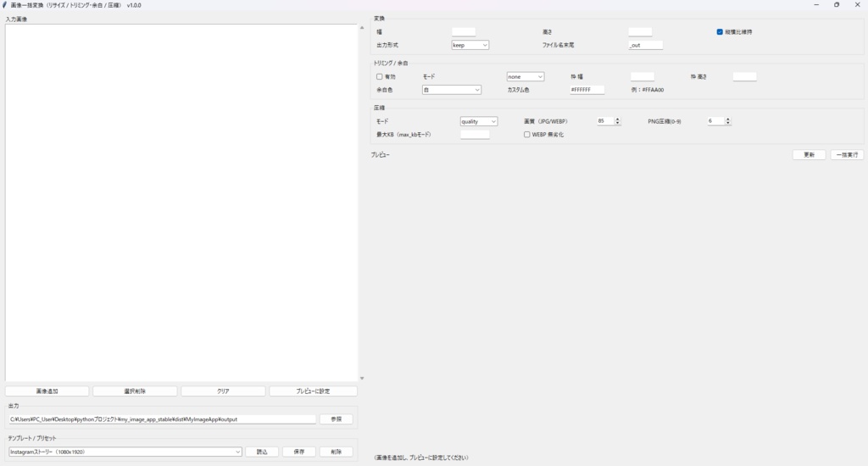This screenshot has height=466, width=868.
Task: Click the 選択削除 button
Action: pyautogui.click(x=135, y=391)
